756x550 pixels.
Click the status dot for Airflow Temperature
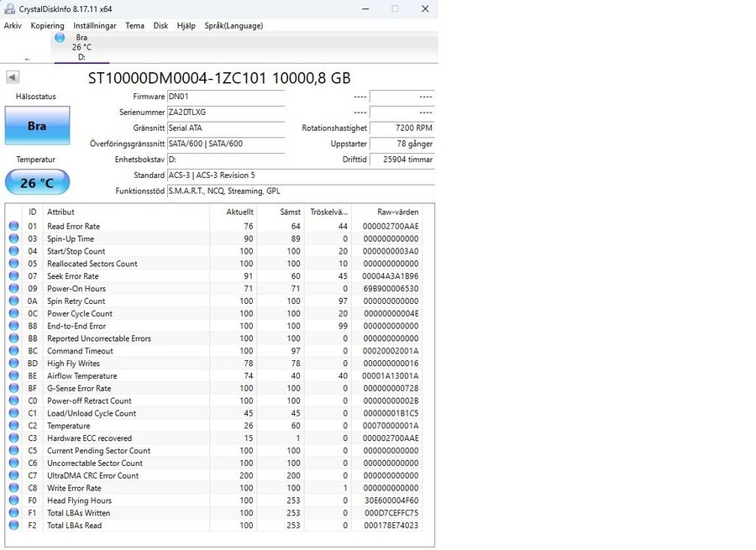(13, 376)
